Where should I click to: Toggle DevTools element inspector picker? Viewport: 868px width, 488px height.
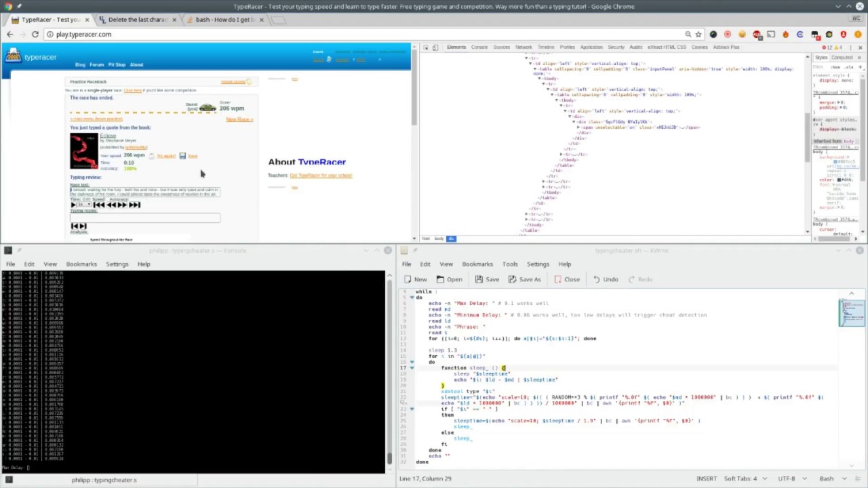point(425,47)
